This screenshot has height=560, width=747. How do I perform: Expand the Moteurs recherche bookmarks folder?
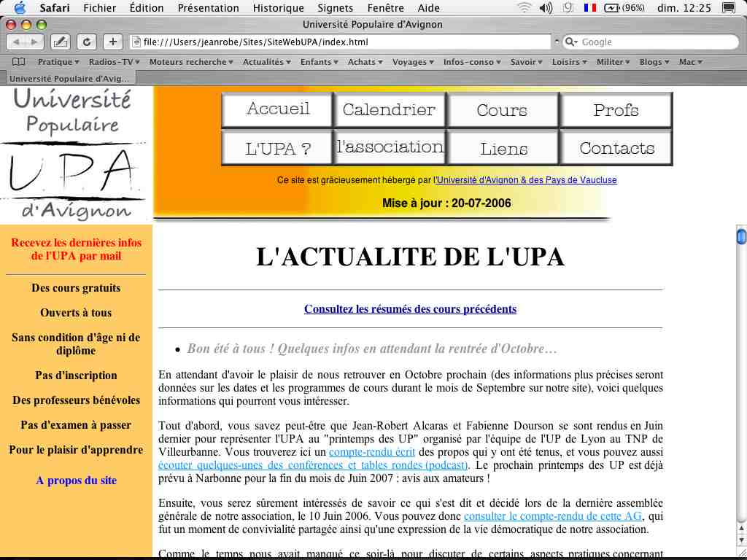pos(192,62)
